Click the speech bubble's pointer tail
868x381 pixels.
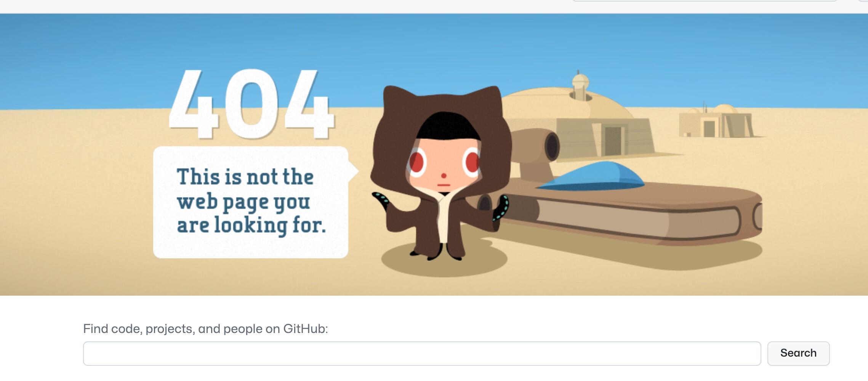tap(353, 171)
